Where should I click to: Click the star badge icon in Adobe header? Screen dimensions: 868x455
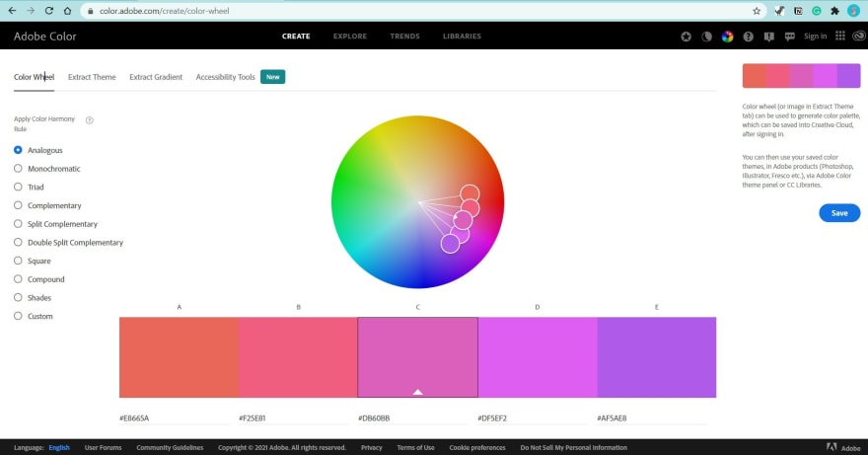coord(686,37)
